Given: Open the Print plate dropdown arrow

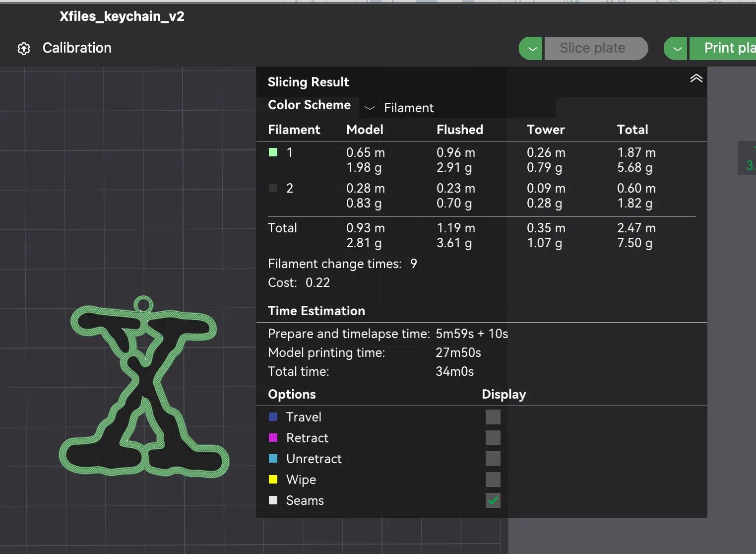Looking at the screenshot, I should coord(677,49).
